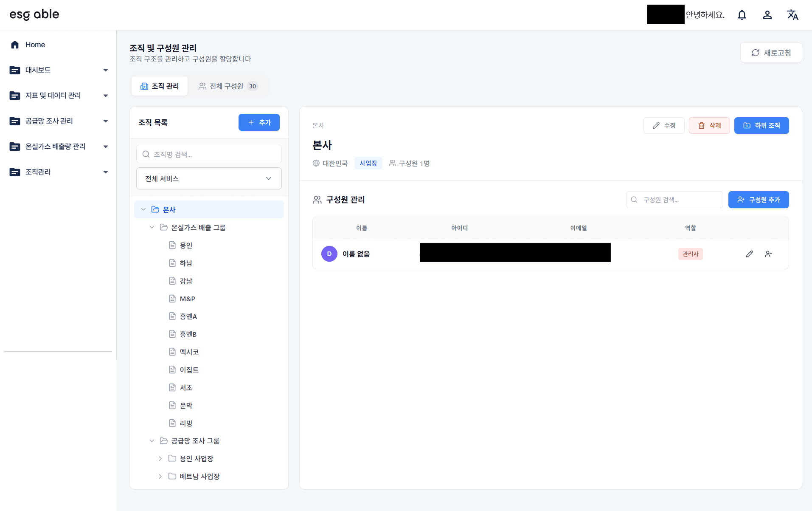The height and width of the screenshot is (511, 812).
Task: Click the 수정 edit button
Action: 664,125
